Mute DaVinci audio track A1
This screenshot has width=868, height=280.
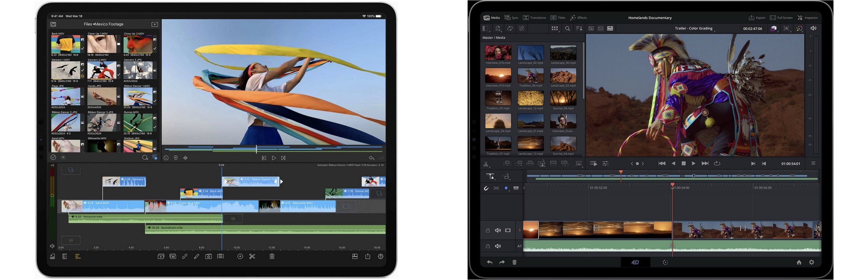click(498, 246)
